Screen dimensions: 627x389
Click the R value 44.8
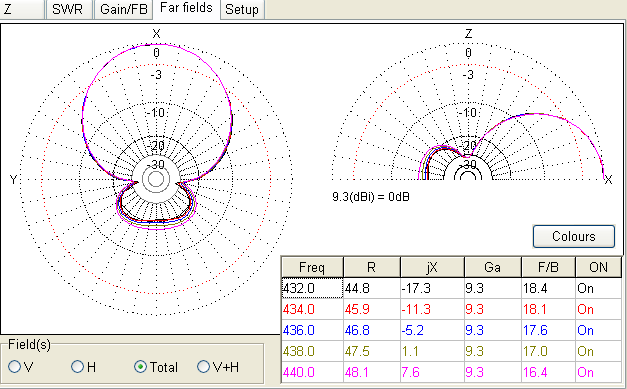(x=372, y=288)
